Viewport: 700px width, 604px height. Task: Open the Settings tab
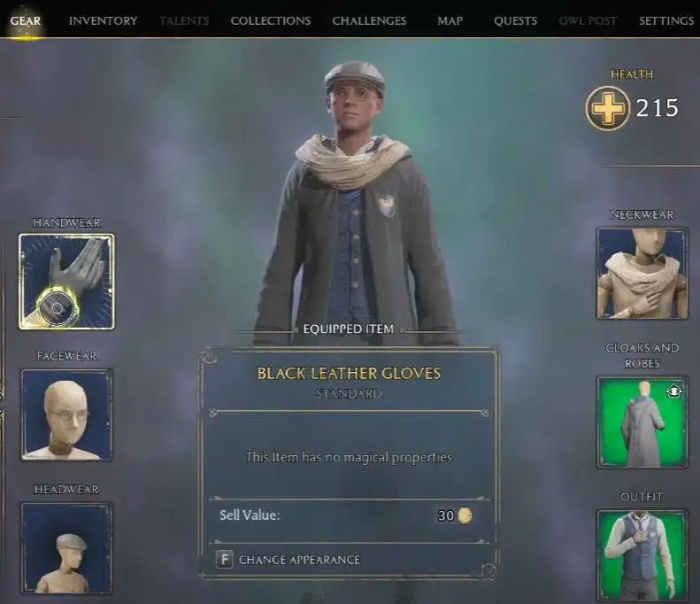pyautogui.click(x=666, y=20)
